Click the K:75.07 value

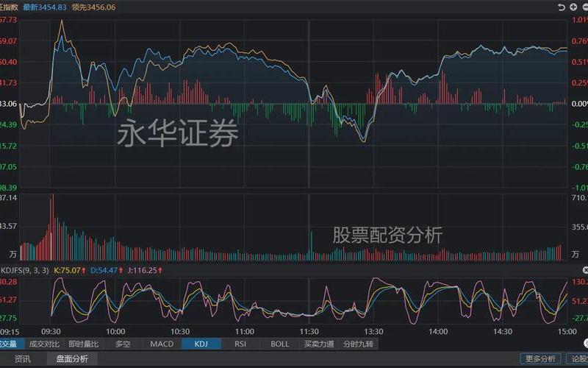[x=70, y=270]
